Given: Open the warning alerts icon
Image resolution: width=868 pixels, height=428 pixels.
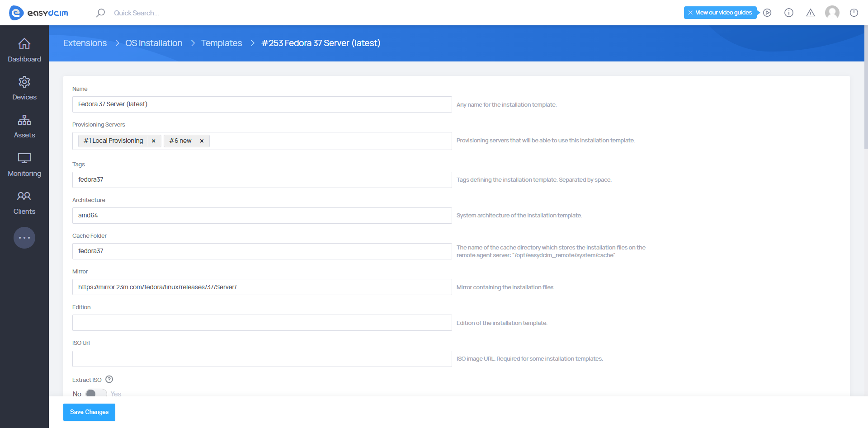Looking at the screenshot, I should 811,13.
